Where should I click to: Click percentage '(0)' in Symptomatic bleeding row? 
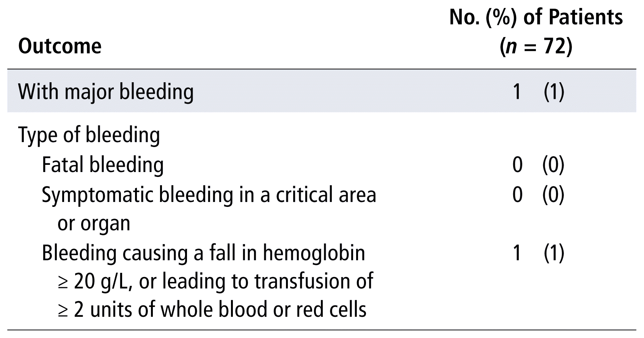click(553, 194)
